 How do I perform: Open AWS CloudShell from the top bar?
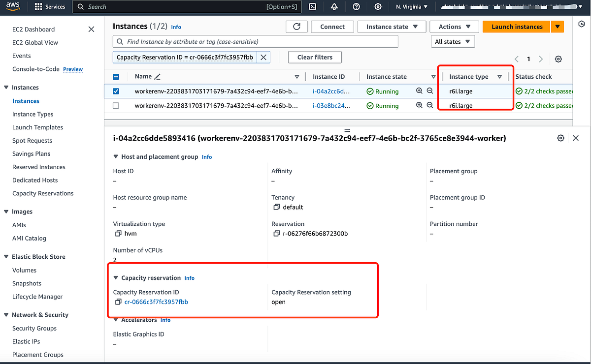[x=312, y=7]
